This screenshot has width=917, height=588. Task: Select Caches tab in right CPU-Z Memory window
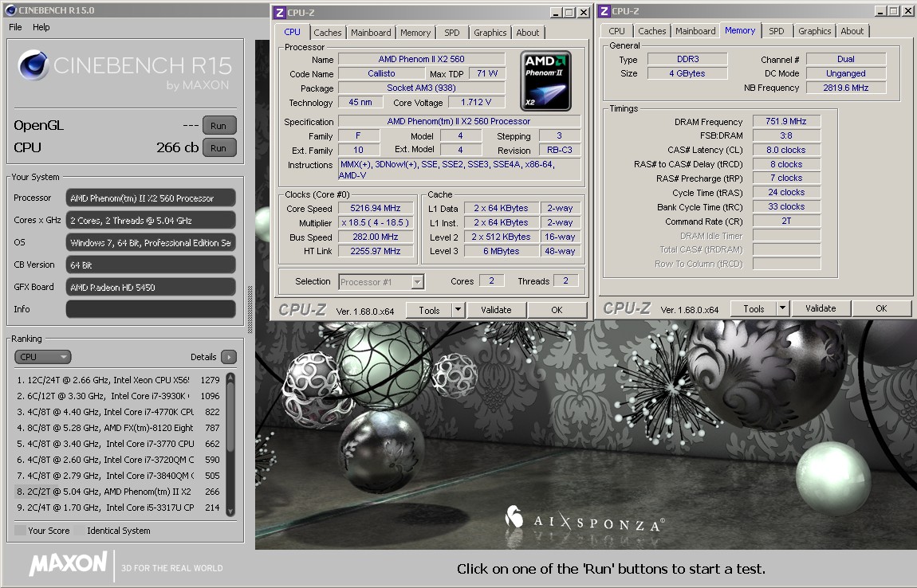(x=652, y=31)
